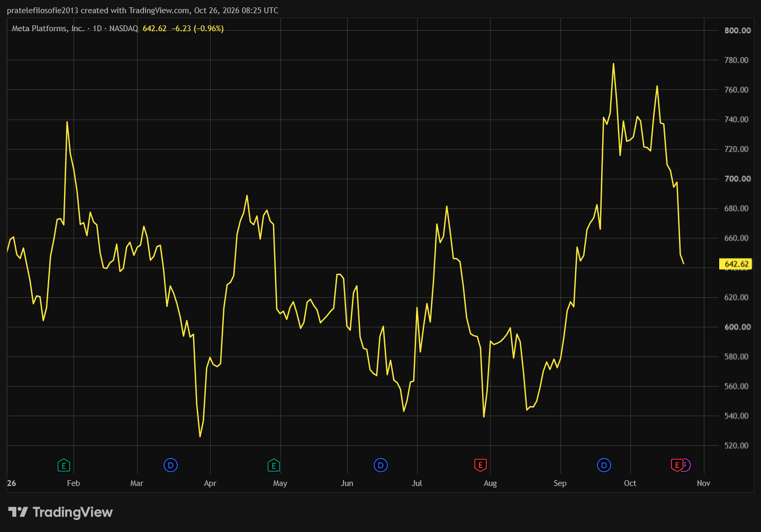Select the "−6.23 (−0.96%)" change value
This screenshot has height=532, width=761.
[x=197, y=29]
